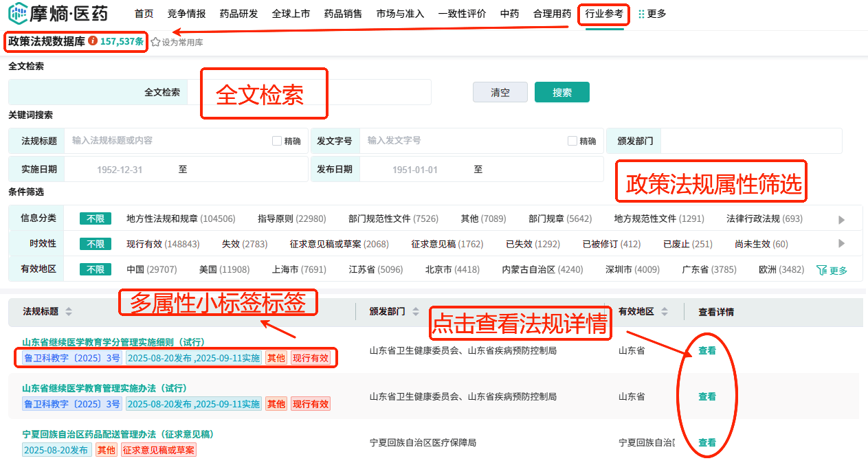Click the green 搜索 button
The image size is (868, 463).
(x=561, y=93)
